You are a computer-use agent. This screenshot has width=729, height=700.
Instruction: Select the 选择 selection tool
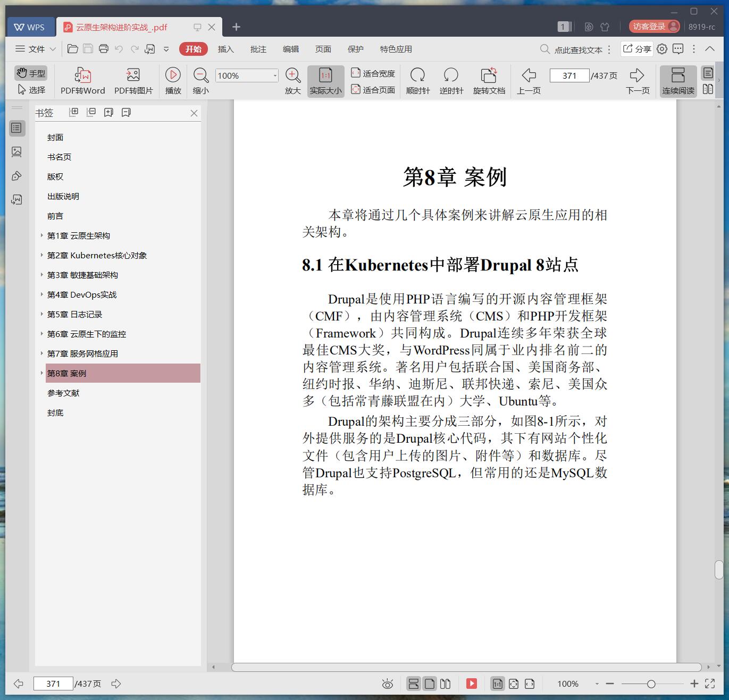(31, 89)
